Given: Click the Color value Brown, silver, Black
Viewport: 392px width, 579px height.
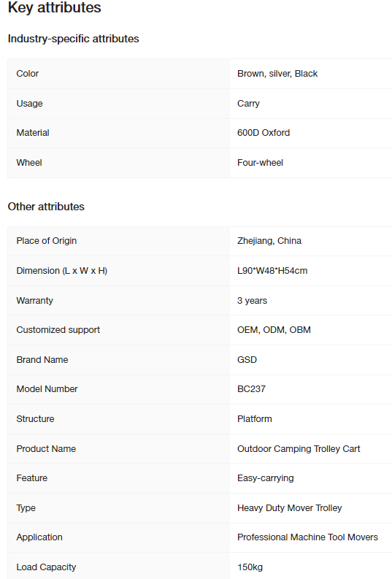Looking at the screenshot, I should click(277, 74).
